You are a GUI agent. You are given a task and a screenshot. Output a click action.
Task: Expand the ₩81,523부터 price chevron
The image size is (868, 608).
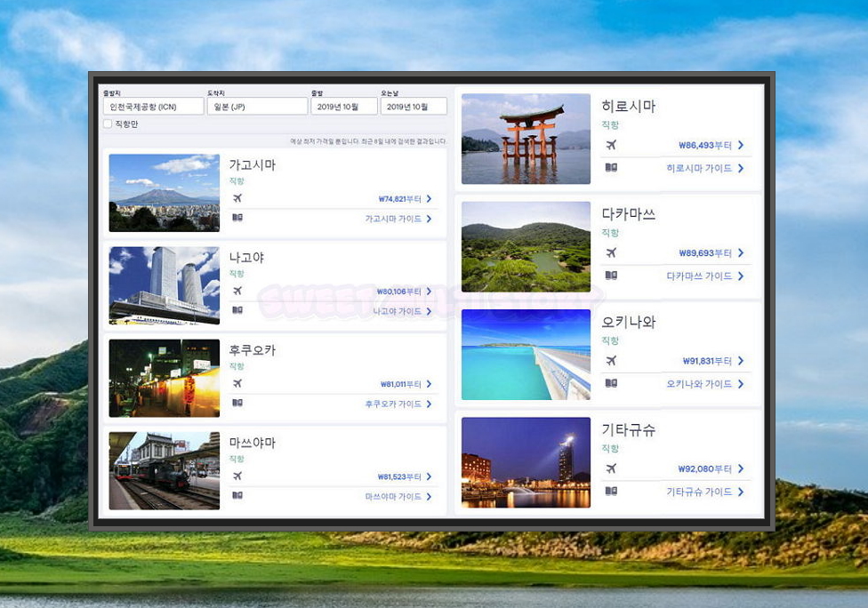(x=429, y=476)
